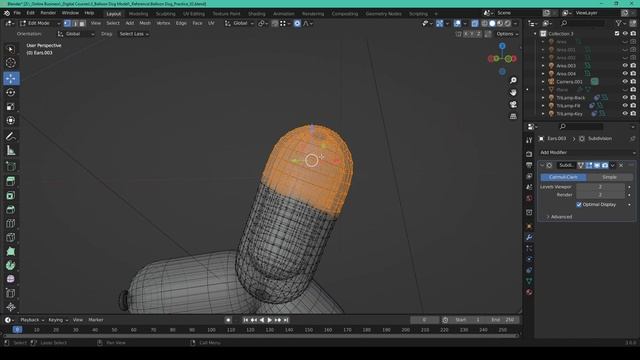640x360 pixels.
Task: Toggle modifier display in render
Action: click(604, 165)
